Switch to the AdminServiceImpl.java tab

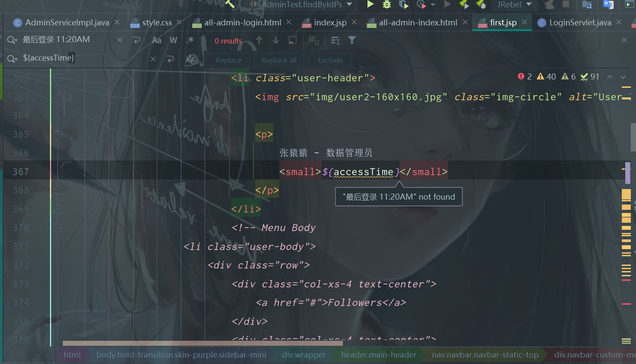click(67, 22)
